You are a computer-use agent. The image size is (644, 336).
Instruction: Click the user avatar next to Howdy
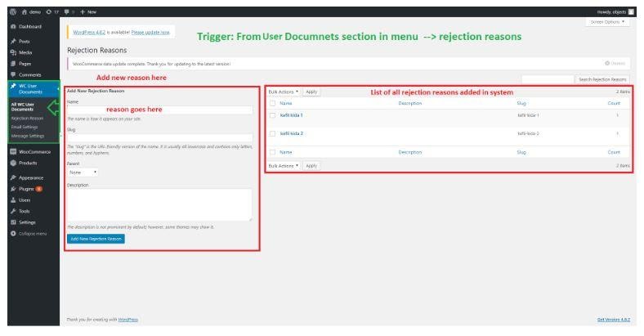(x=631, y=12)
